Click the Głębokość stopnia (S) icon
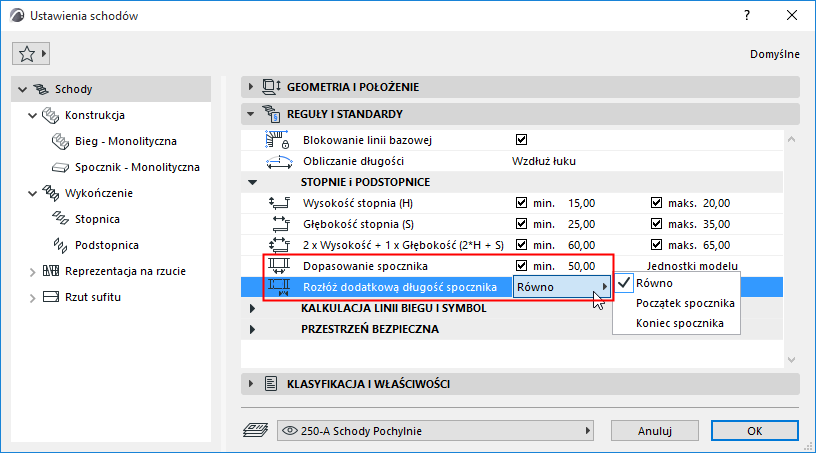 (281, 224)
